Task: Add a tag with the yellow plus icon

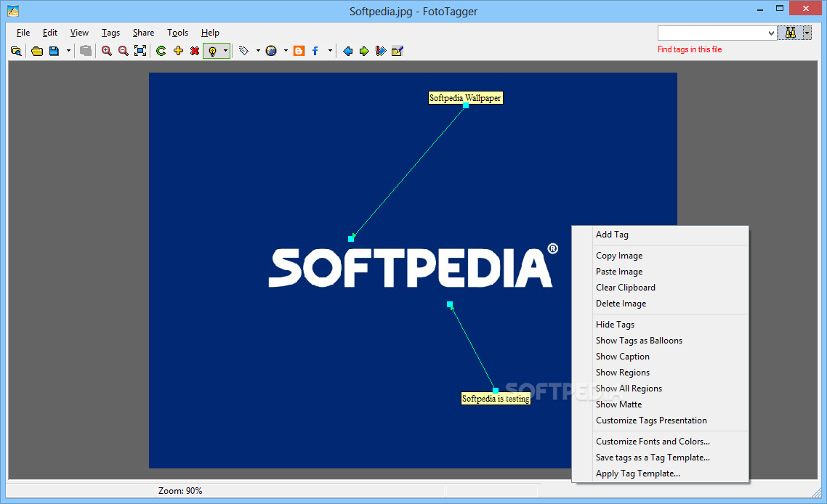Action: tap(178, 51)
